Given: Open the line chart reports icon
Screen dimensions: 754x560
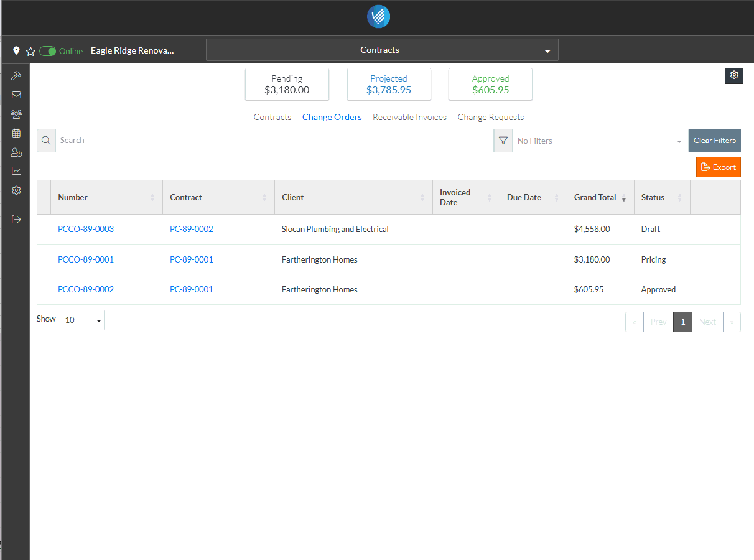Looking at the screenshot, I should [17, 171].
